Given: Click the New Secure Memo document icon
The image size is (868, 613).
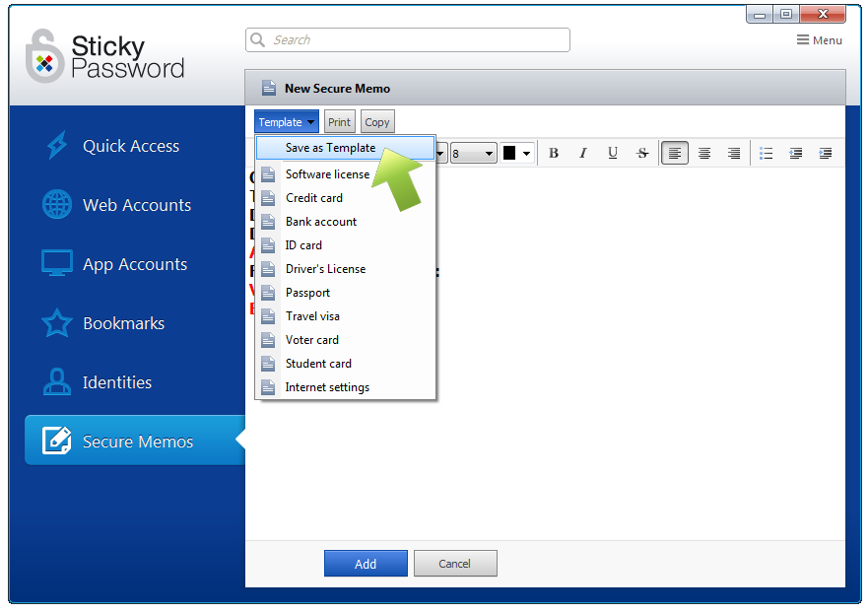Looking at the screenshot, I should click(x=269, y=88).
